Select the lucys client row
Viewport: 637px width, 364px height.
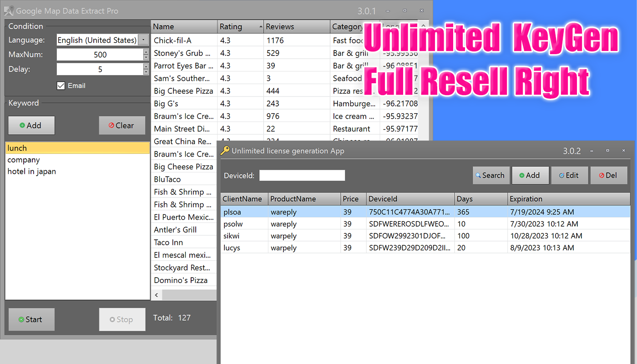coord(425,248)
